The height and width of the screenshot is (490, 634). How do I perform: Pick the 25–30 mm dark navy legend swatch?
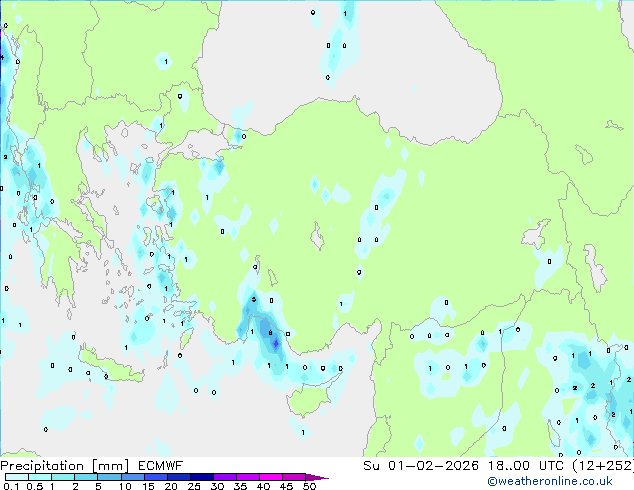201,477
